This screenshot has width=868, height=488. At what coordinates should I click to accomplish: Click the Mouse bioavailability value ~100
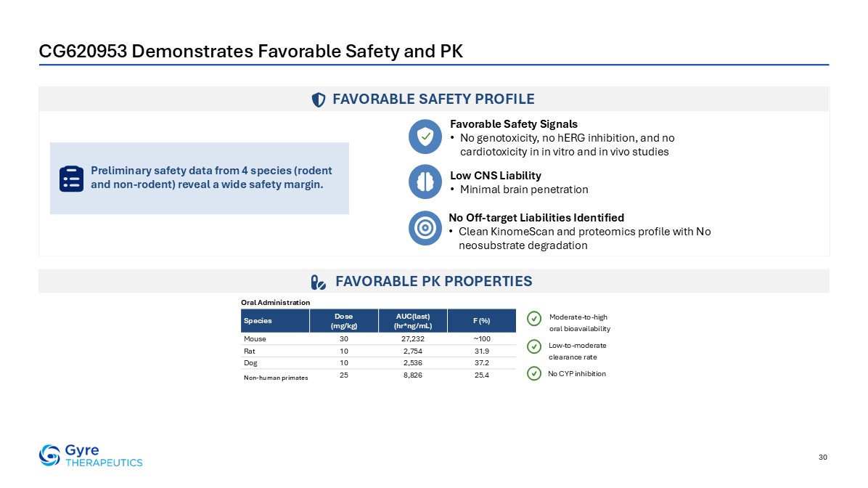(482, 339)
